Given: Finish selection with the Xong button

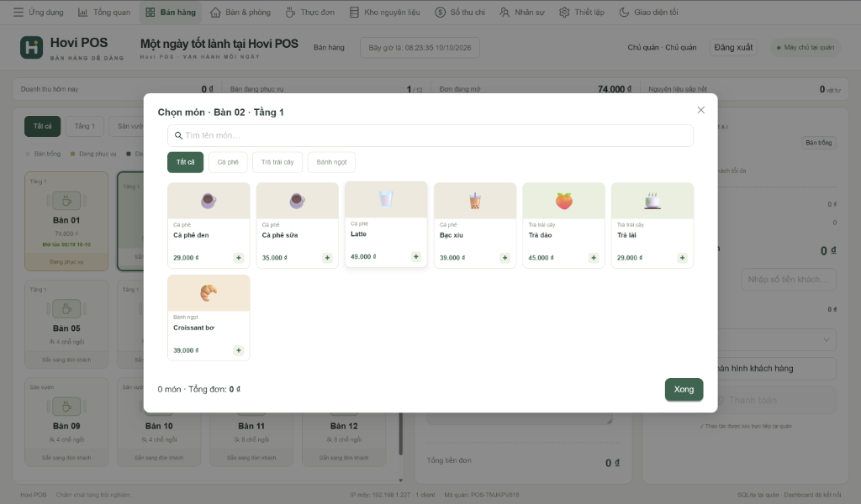Looking at the screenshot, I should (684, 390).
